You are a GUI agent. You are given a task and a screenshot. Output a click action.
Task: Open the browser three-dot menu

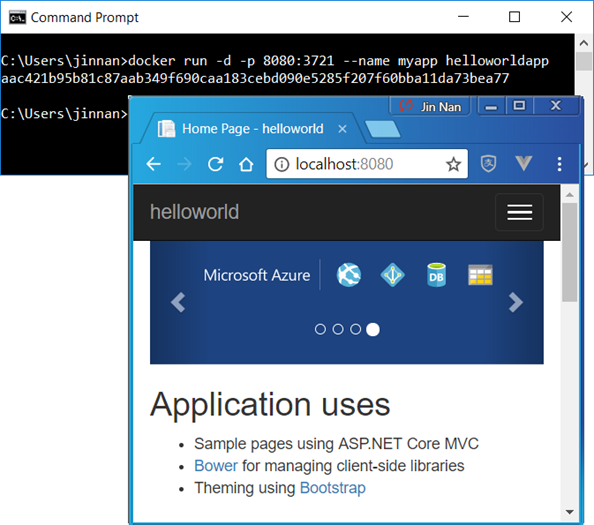click(559, 164)
